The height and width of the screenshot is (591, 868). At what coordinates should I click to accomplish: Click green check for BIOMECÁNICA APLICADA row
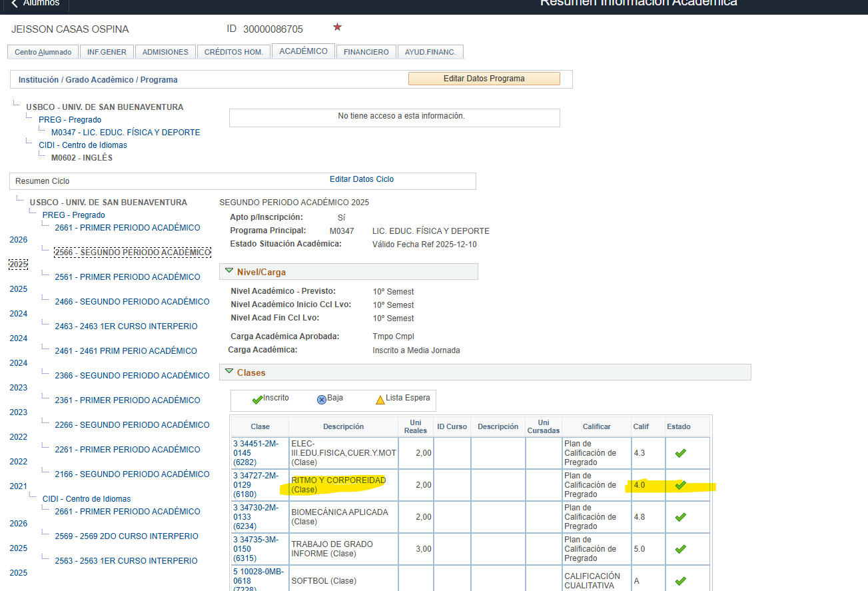tap(680, 517)
